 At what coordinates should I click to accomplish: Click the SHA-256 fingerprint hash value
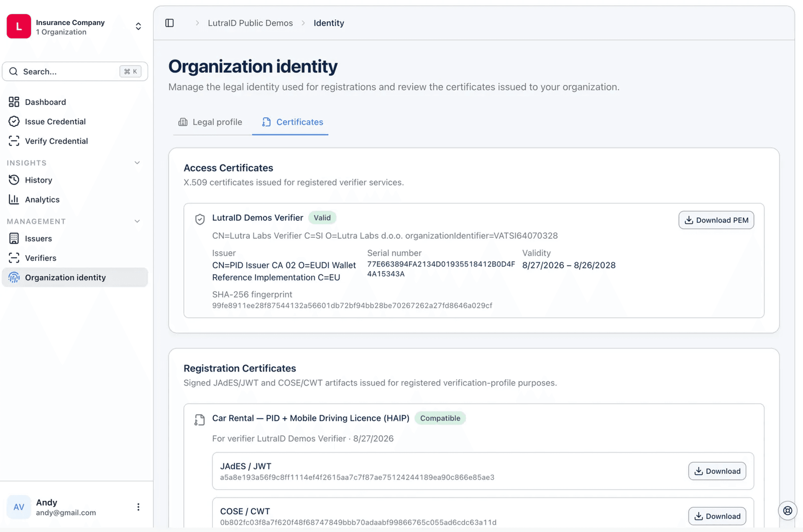[352, 305]
